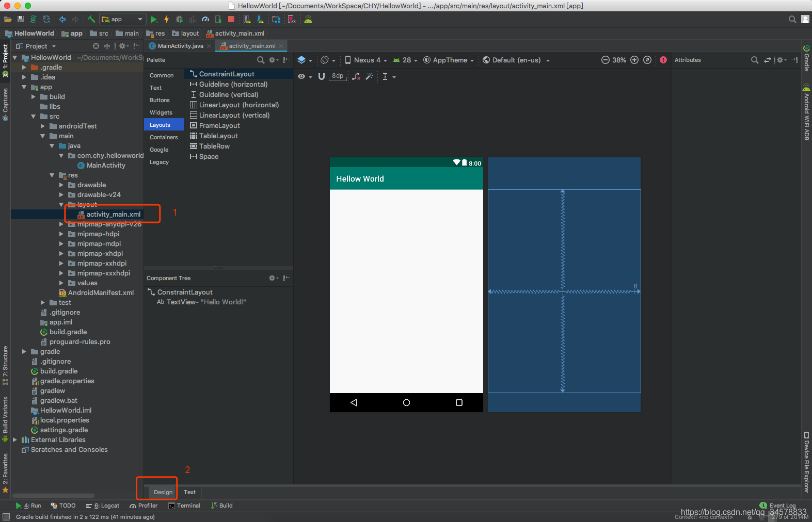Show warnings and errors red icon
This screenshot has width=812, height=522.
point(663,60)
